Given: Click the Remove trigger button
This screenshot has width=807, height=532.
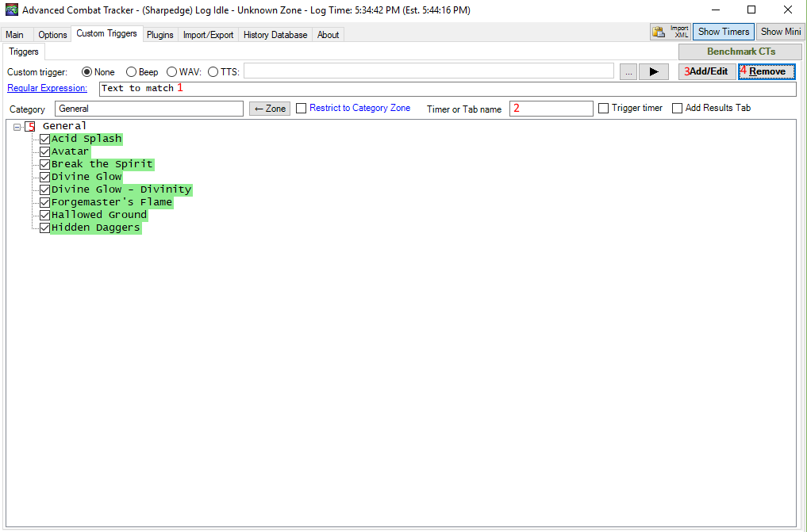Looking at the screenshot, I should [x=767, y=71].
